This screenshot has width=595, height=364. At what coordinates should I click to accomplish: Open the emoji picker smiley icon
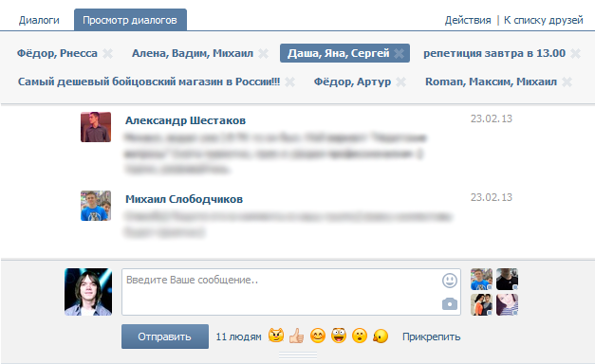tap(450, 281)
